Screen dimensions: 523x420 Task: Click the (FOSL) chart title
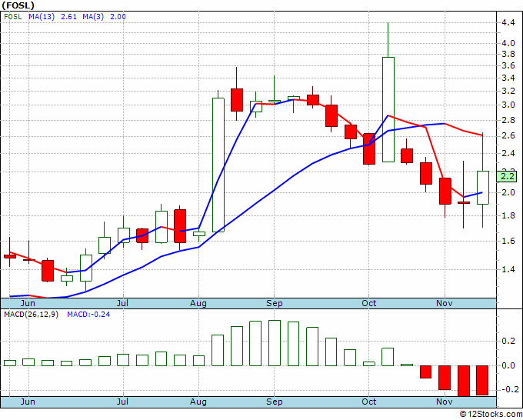pos(18,5)
